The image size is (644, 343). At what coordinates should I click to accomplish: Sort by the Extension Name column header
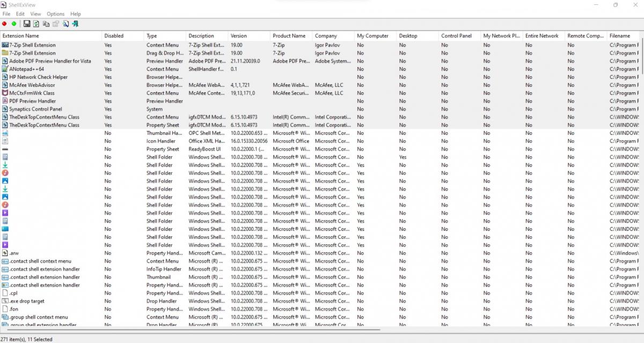[51, 36]
